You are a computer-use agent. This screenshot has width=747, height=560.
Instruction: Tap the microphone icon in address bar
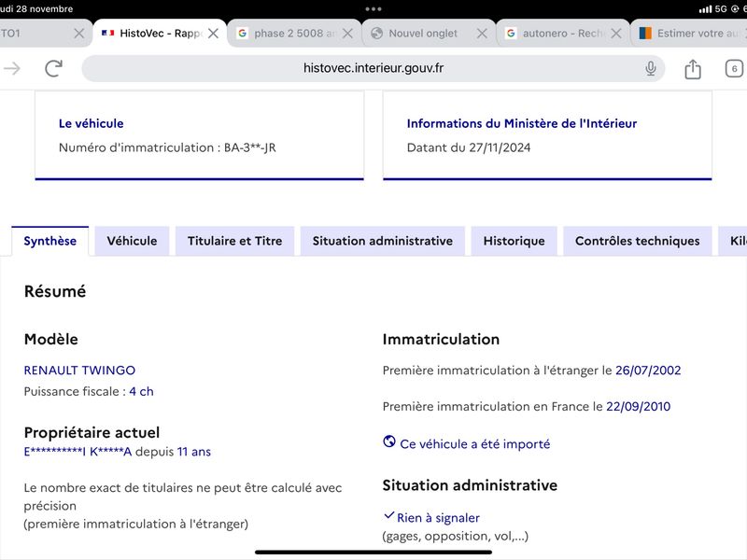650,68
